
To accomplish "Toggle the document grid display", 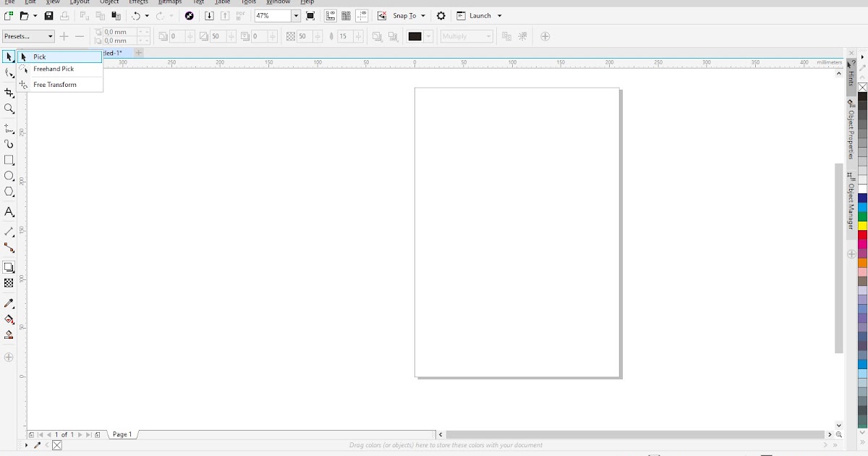I will 346,15.
